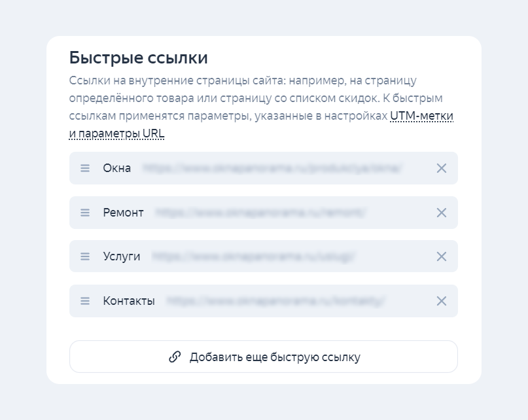Select the Окна link title text
Image resolution: width=528 pixels, height=420 pixels.
click(x=117, y=168)
